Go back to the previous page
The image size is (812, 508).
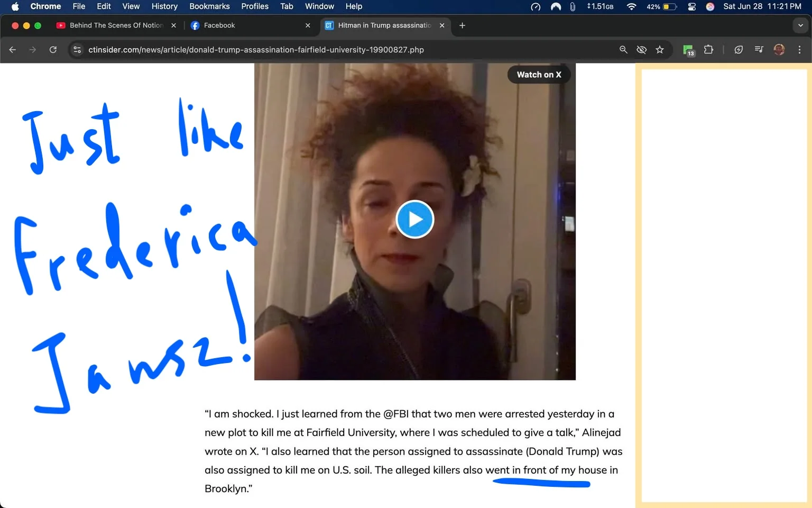(x=13, y=50)
